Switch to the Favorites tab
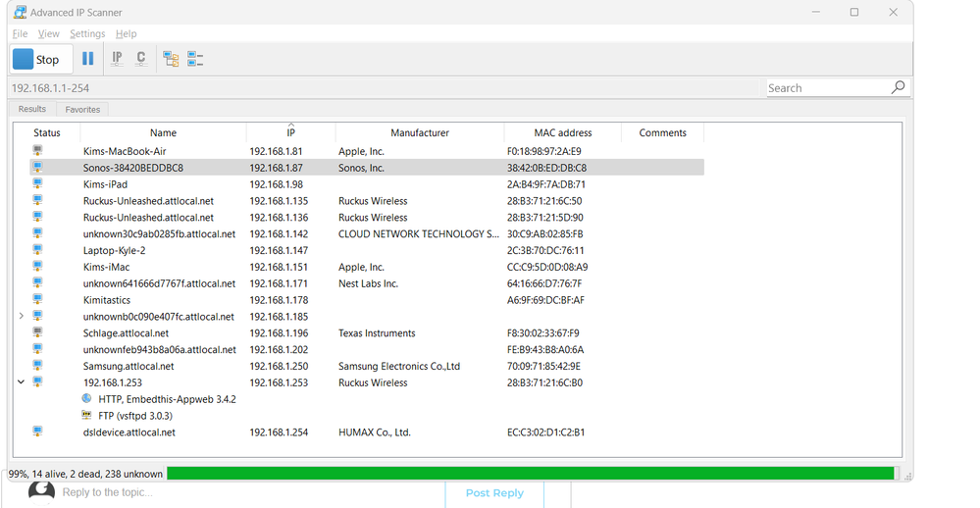This screenshot has height=508, width=980. (x=82, y=110)
